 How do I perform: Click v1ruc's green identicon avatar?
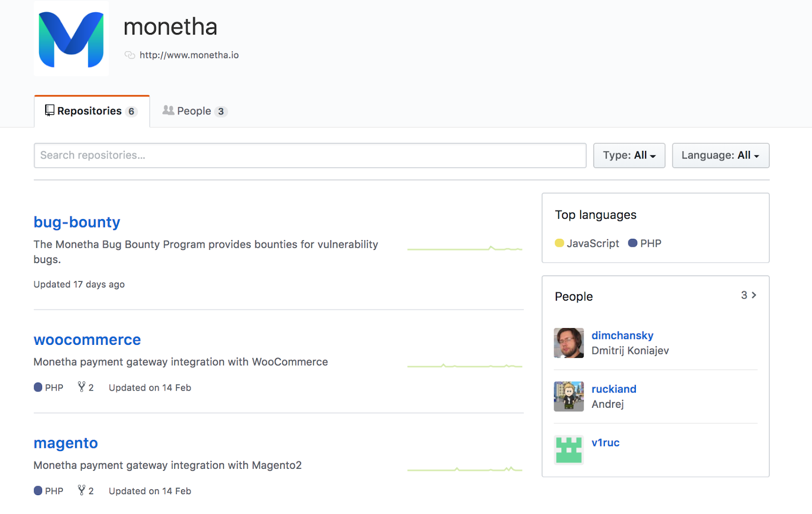[568, 449]
